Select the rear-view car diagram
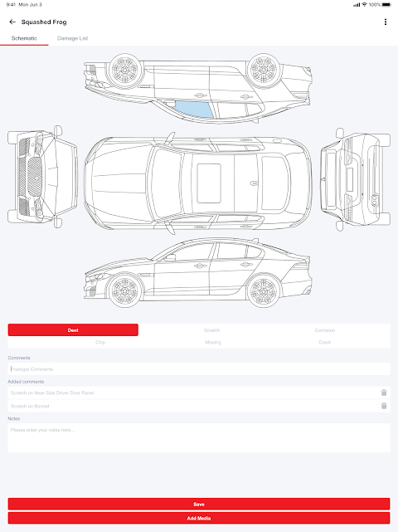 355,179
